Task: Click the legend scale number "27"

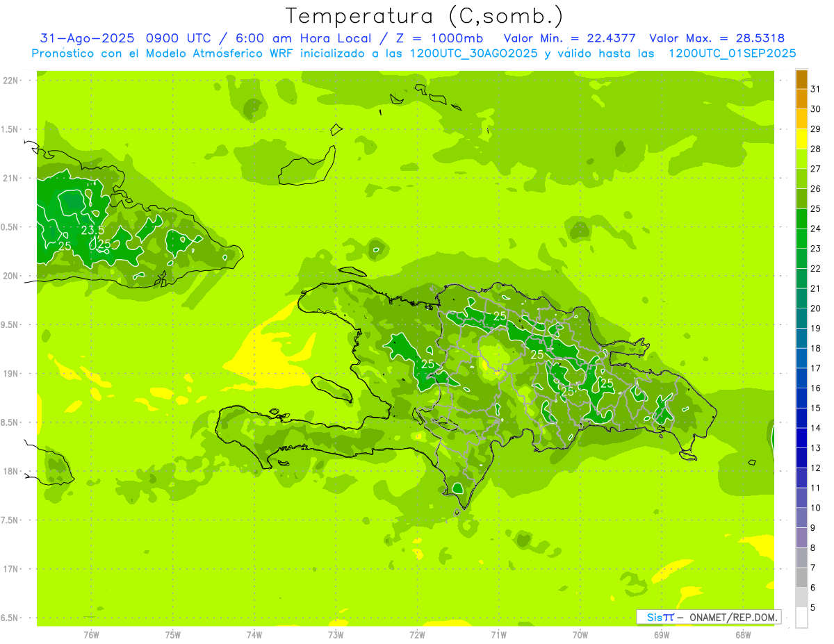Action: [816, 169]
